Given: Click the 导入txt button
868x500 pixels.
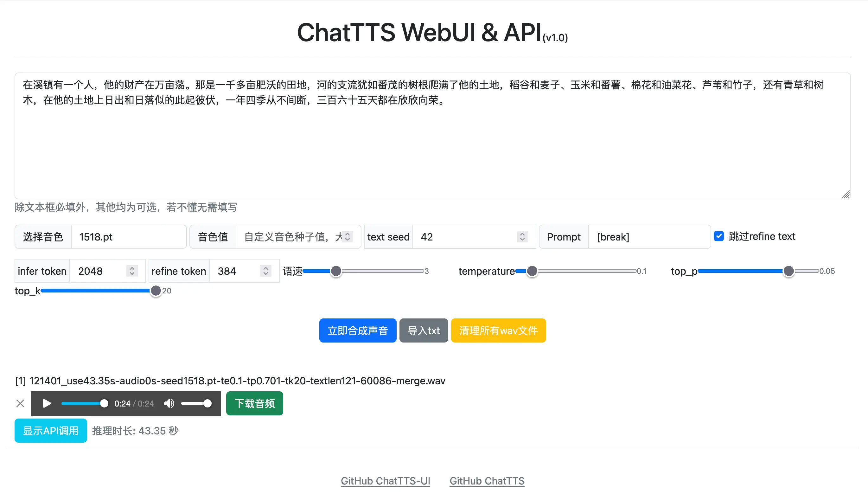Looking at the screenshot, I should tap(423, 330).
